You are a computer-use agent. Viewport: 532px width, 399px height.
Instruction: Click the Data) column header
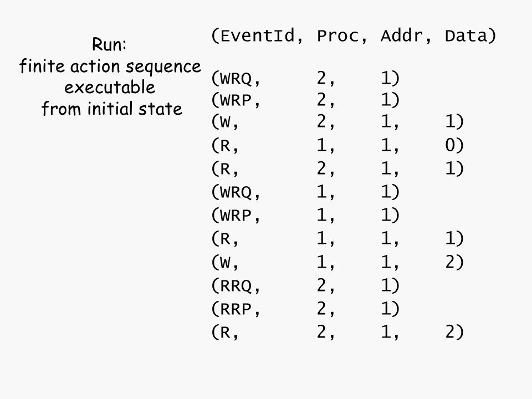point(470,36)
